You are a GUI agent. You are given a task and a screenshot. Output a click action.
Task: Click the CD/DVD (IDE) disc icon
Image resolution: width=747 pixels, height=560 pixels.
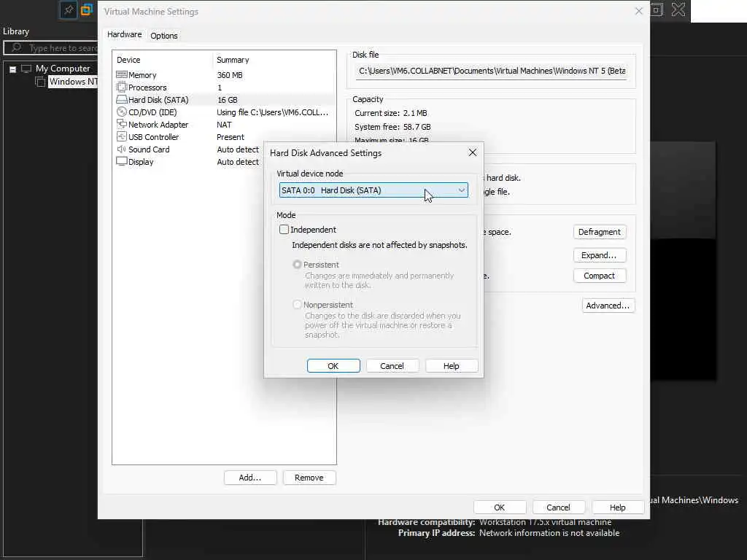122,112
